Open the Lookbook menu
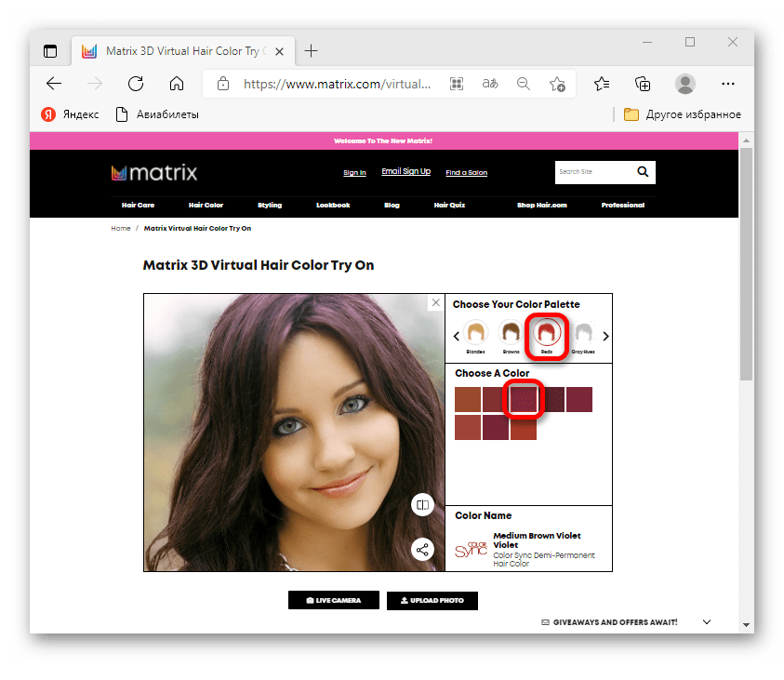 [333, 205]
